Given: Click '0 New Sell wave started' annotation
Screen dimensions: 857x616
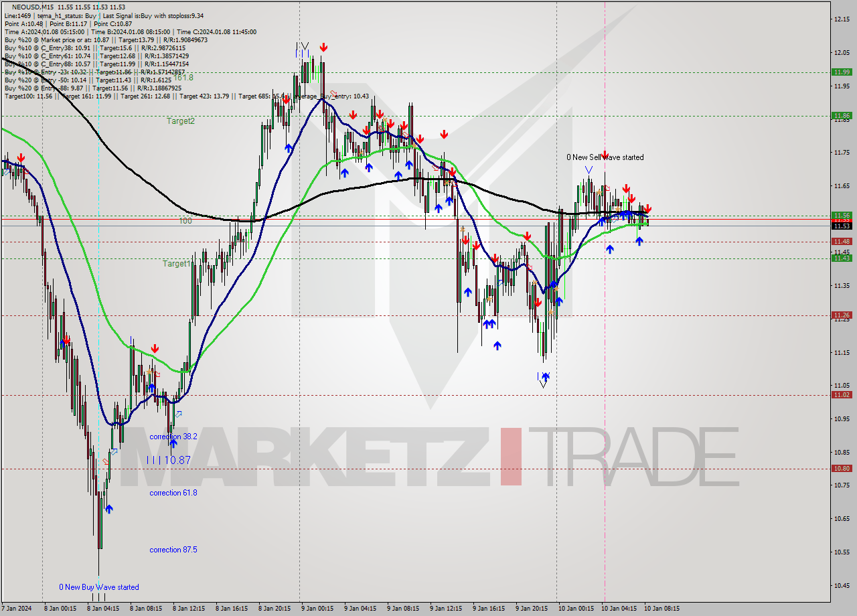Looking at the screenshot, I should pyautogui.click(x=605, y=157).
